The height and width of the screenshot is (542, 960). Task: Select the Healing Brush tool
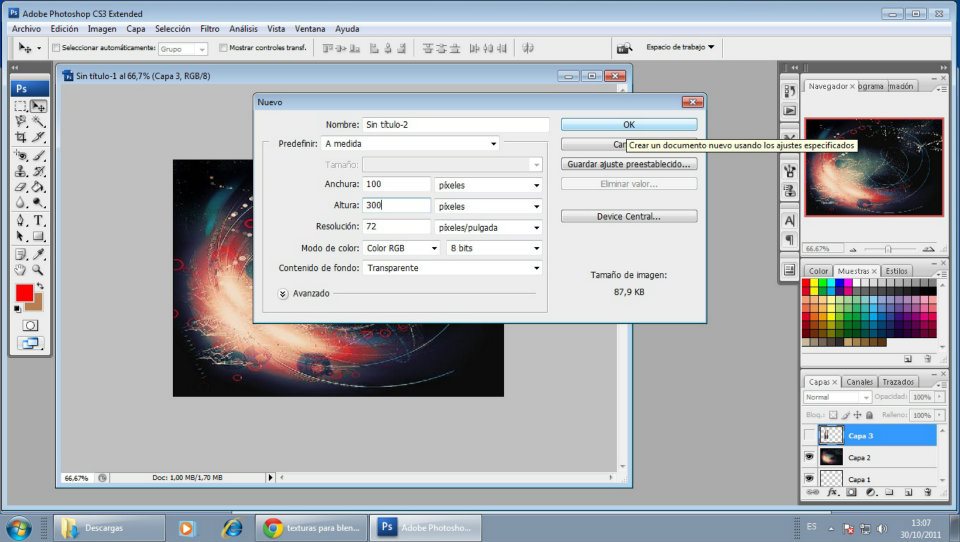tap(21, 156)
